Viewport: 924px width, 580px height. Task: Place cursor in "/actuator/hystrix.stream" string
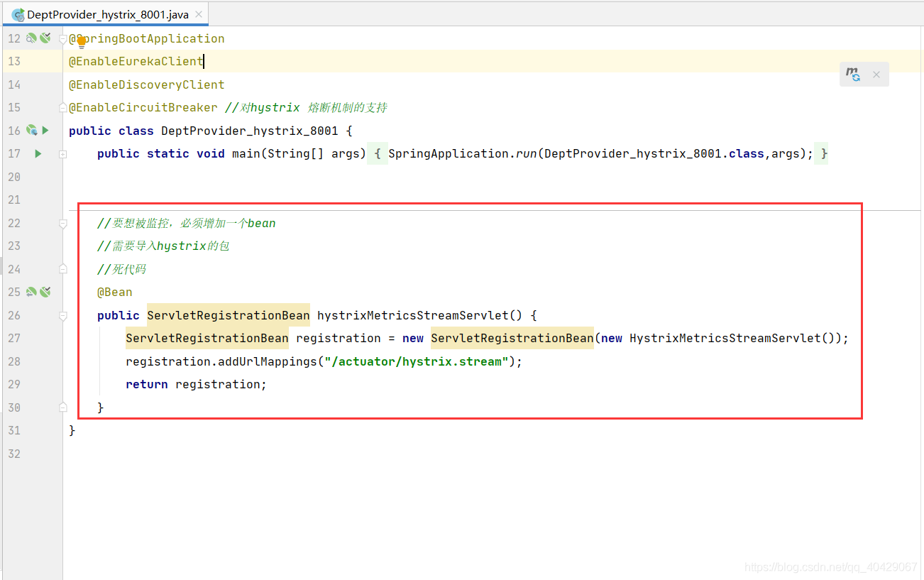417,361
